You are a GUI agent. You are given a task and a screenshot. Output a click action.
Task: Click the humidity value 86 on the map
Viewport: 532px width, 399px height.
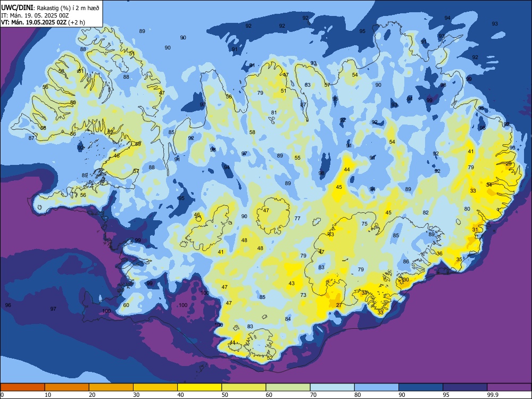tap(406, 262)
